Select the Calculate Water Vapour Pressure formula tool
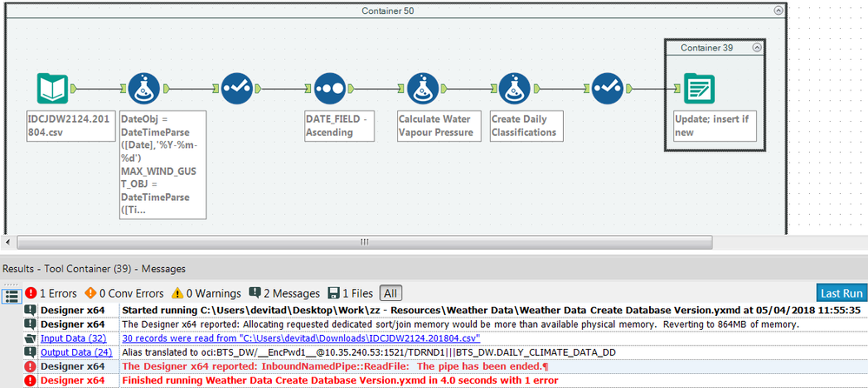The height and width of the screenshot is (388, 868). (x=423, y=88)
